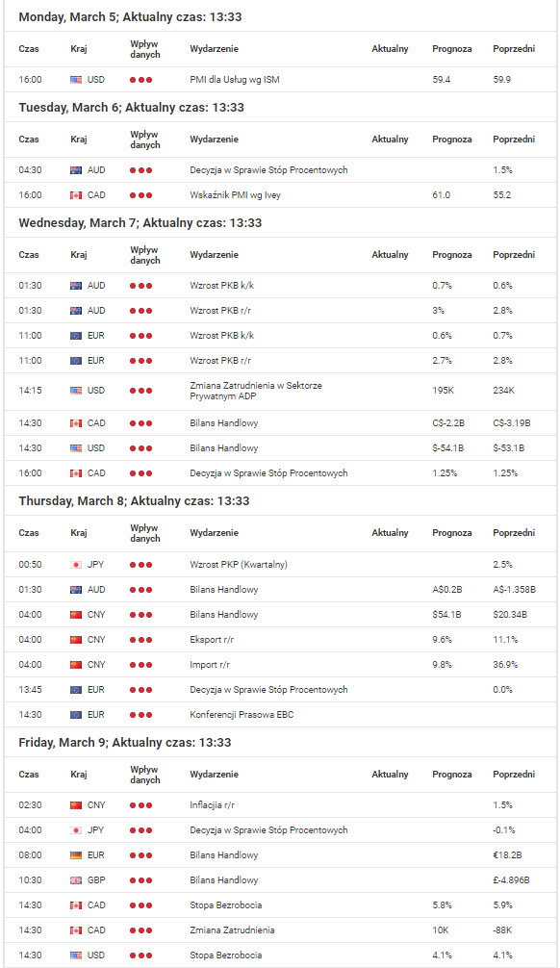The width and height of the screenshot is (560, 968).
Task: Open the PMI dla Usług wg ISM event
Action: click(x=235, y=80)
